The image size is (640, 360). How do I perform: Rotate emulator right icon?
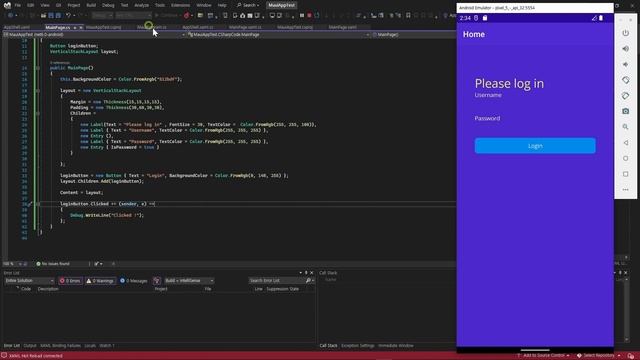coord(625,96)
